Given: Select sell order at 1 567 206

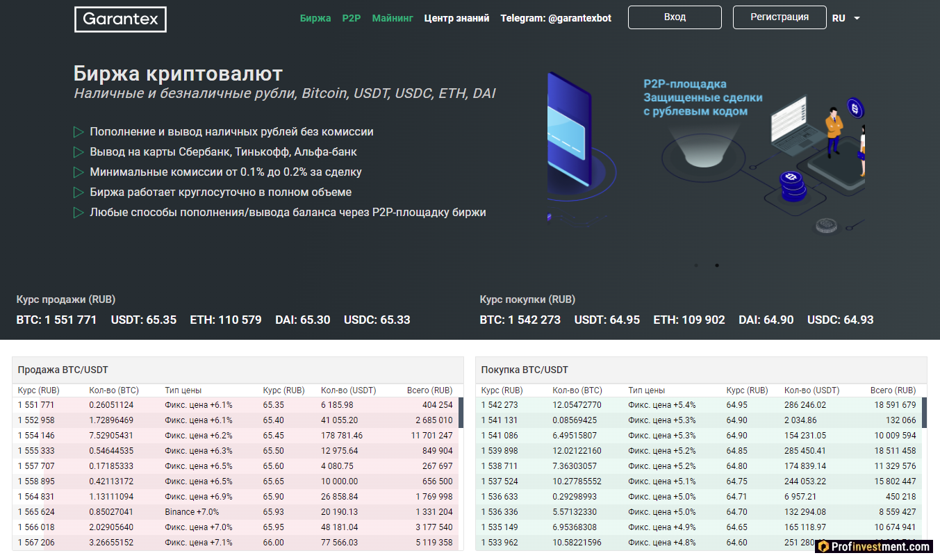Looking at the screenshot, I should coord(235,543).
